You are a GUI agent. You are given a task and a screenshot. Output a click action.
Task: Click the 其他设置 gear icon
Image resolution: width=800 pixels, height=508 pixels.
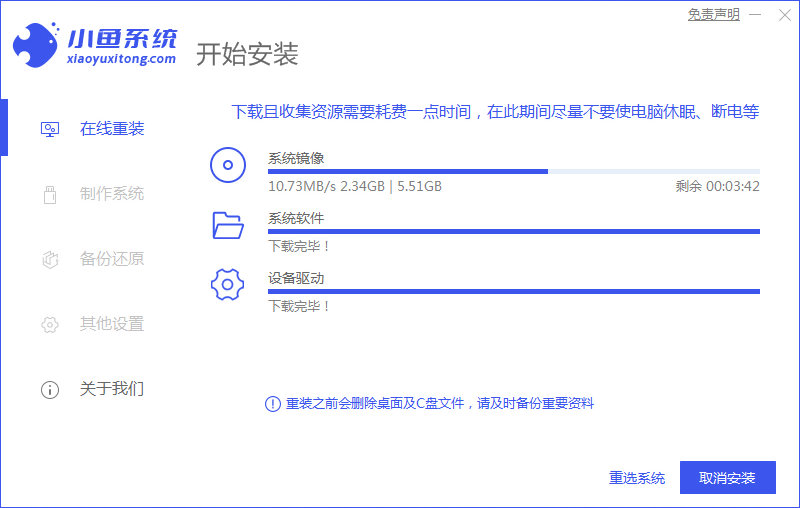coord(49,324)
